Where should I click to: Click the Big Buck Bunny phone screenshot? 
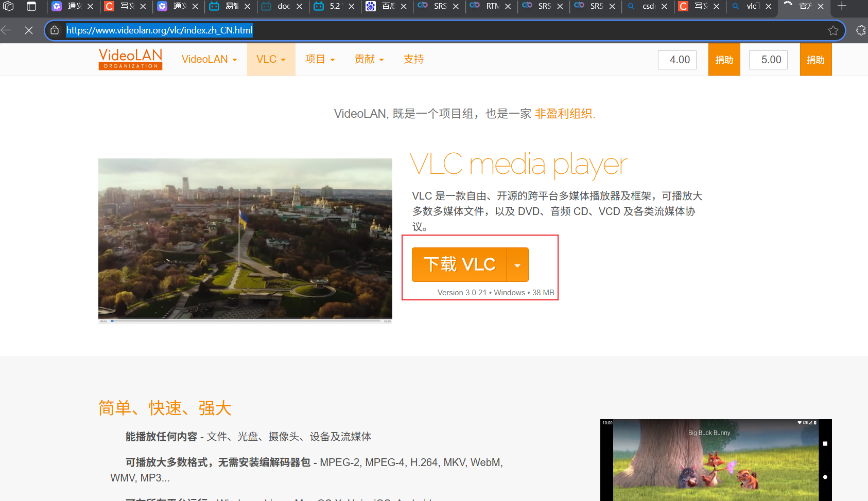pyautogui.click(x=716, y=460)
